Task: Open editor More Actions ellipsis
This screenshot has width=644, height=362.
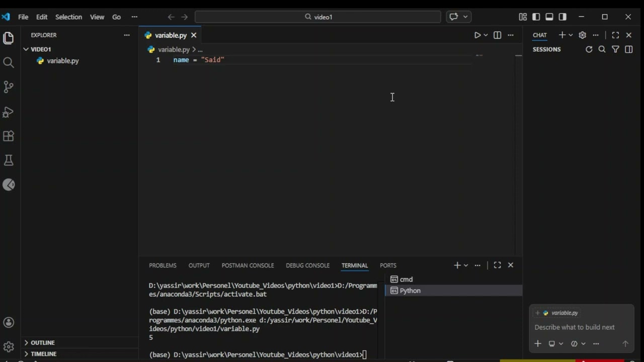Action: tap(511, 35)
